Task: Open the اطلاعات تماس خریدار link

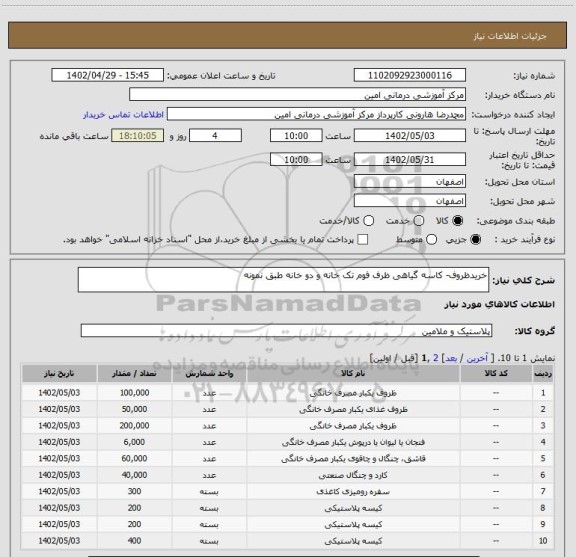Action: click(x=123, y=115)
